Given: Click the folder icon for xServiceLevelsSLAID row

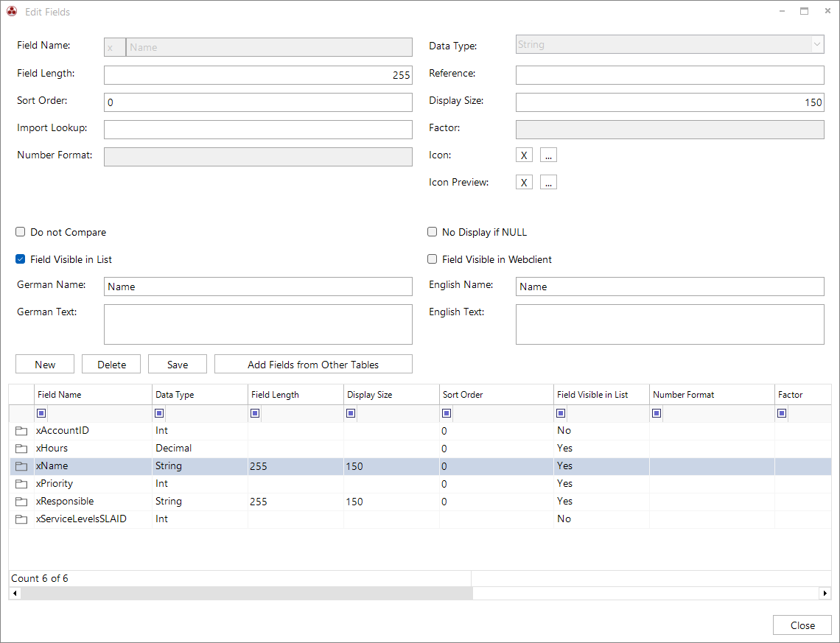Looking at the screenshot, I should 21,519.
